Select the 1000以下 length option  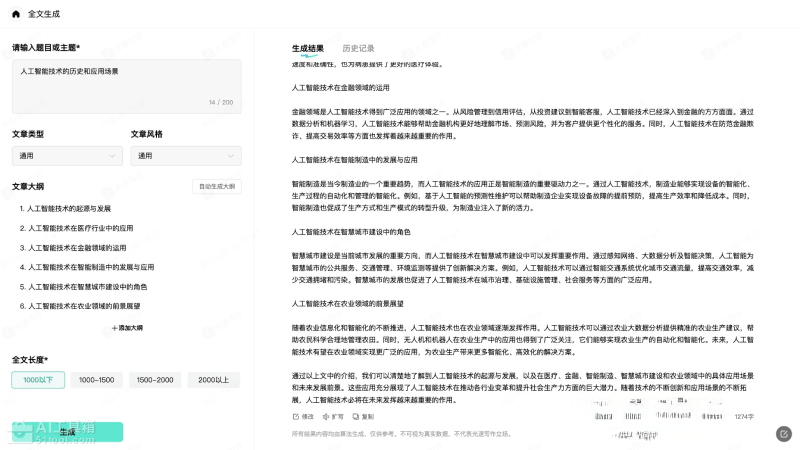coord(38,380)
